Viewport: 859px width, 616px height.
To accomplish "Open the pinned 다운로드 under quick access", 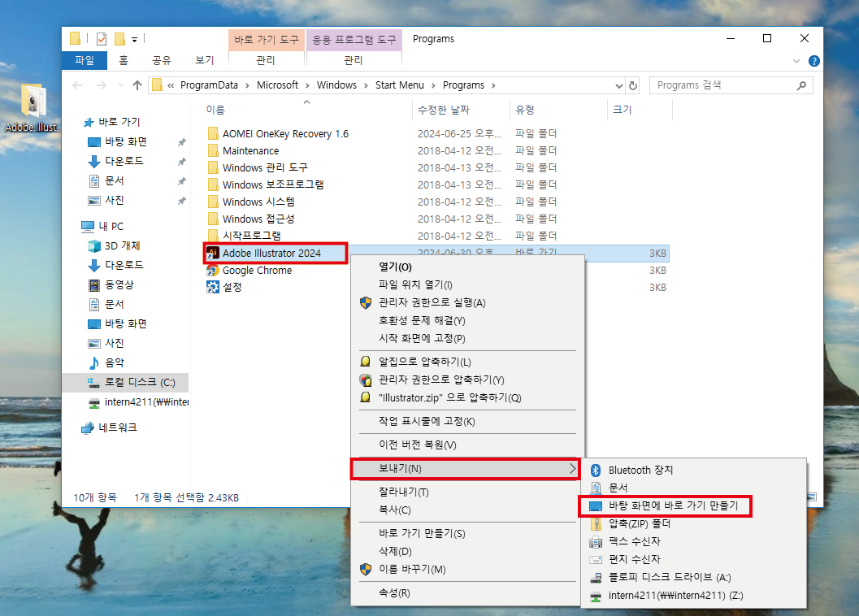I will coord(124,161).
